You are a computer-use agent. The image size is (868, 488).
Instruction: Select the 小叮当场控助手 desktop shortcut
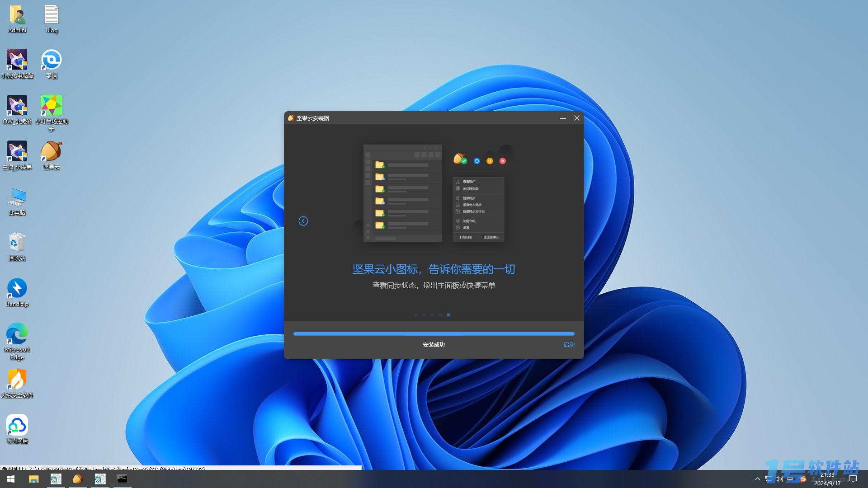click(52, 113)
